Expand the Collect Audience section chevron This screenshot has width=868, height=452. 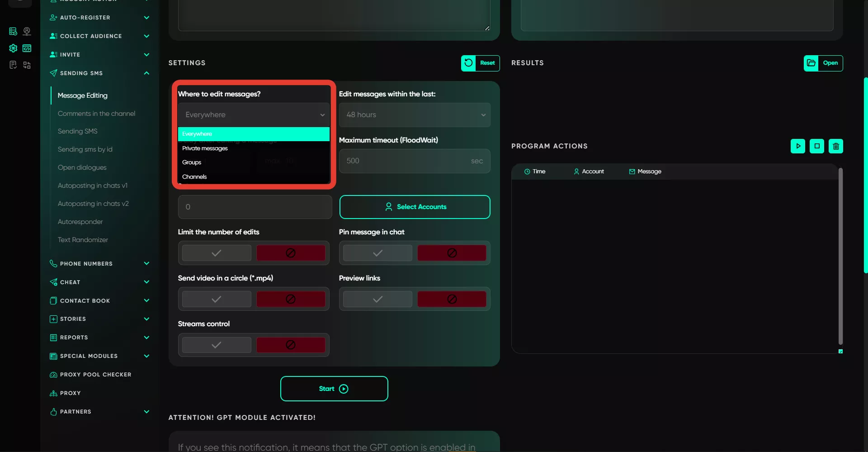(x=146, y=36)
